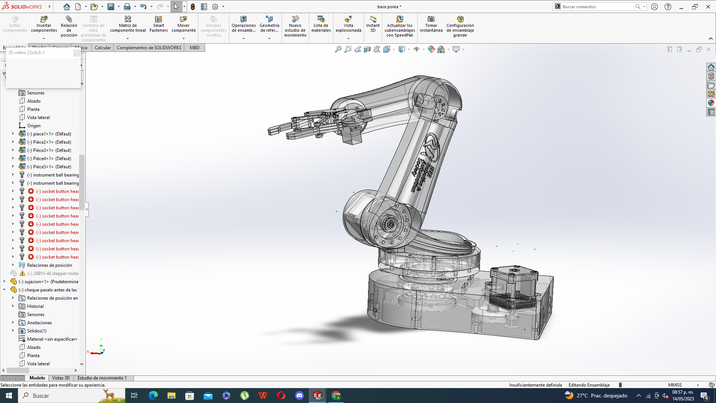Open the dropdown arrow next to Save icon
Screen dimensions: 716x403
click(118, 7)
